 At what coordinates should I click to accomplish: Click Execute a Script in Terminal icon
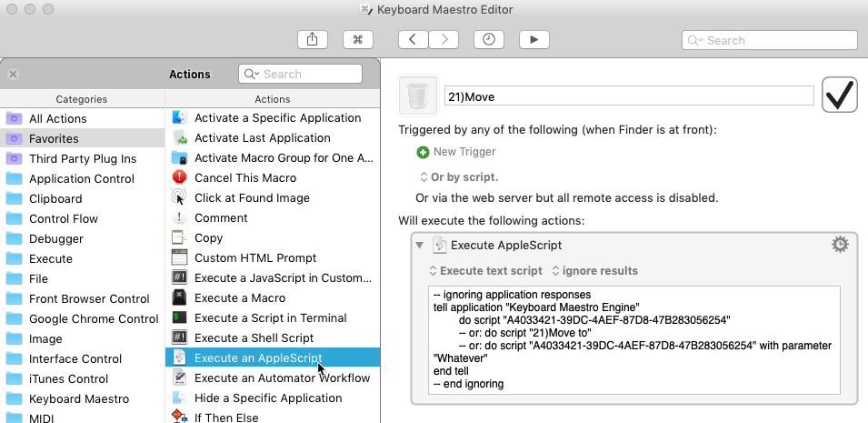tap(179, 317)
